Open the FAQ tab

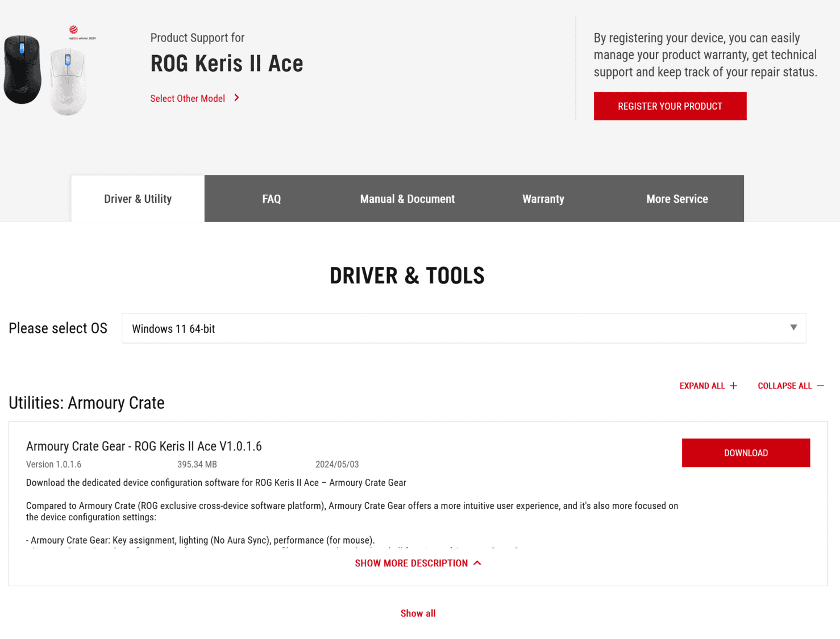[272, 199]
